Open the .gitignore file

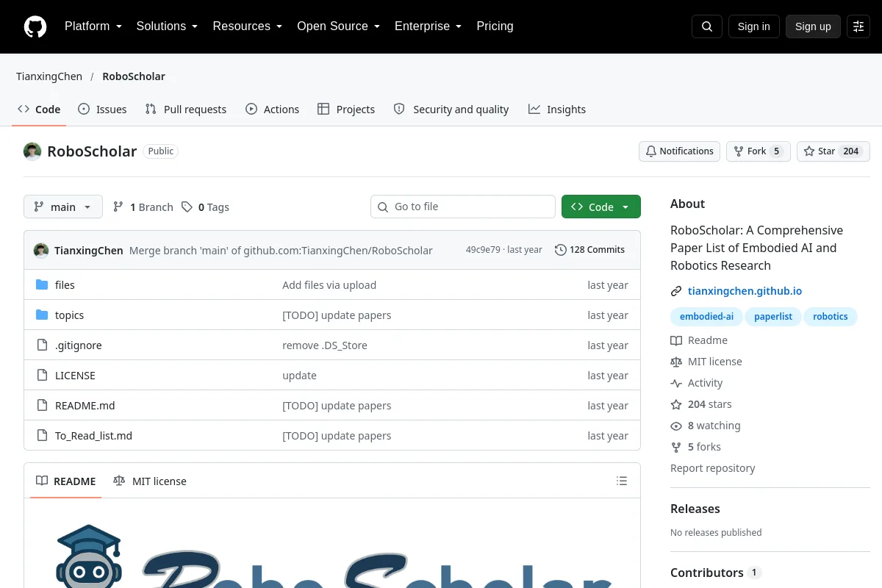(x=79, y=345)
